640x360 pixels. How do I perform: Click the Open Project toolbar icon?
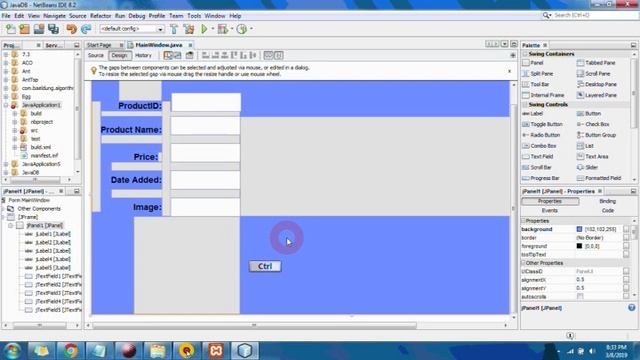point(39,29)
